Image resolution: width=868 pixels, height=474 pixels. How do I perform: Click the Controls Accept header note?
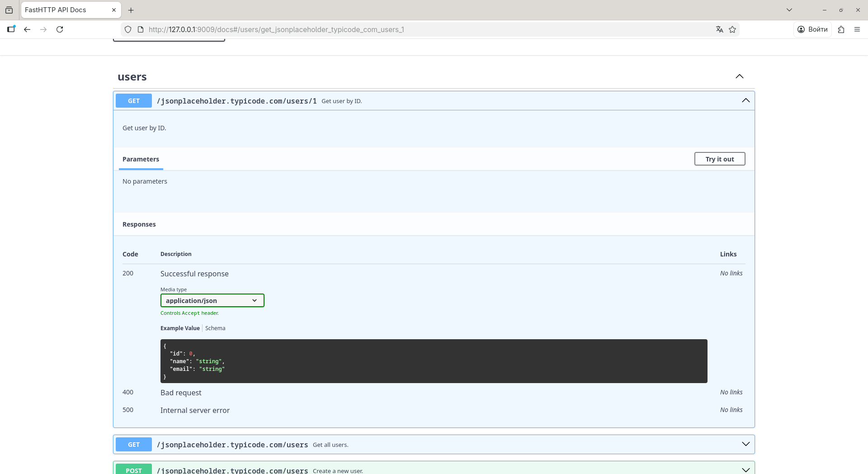[x=189, y=313]
